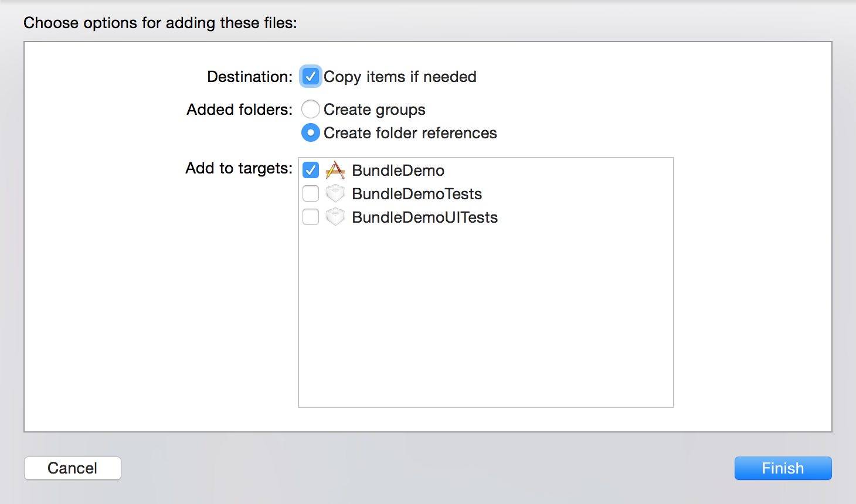Screen dimensions: 856x504
Task: Click the Copy items if needed label
Action: tap(400, 77)
